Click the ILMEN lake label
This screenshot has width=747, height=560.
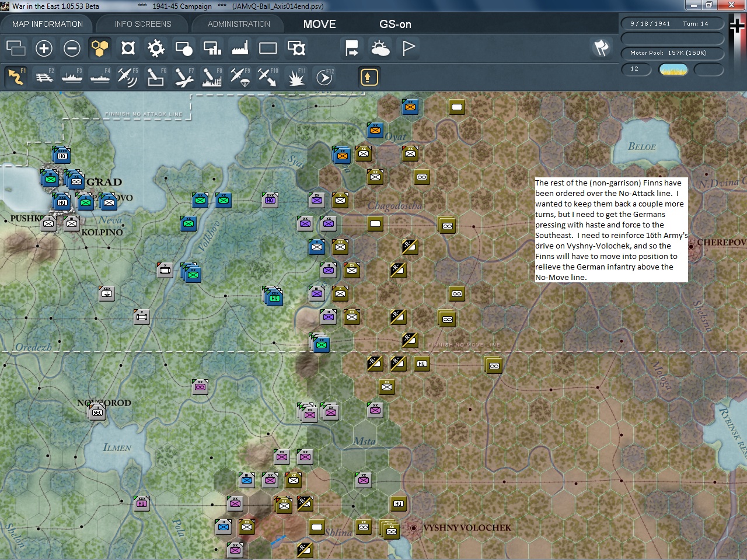pos(117,447)
